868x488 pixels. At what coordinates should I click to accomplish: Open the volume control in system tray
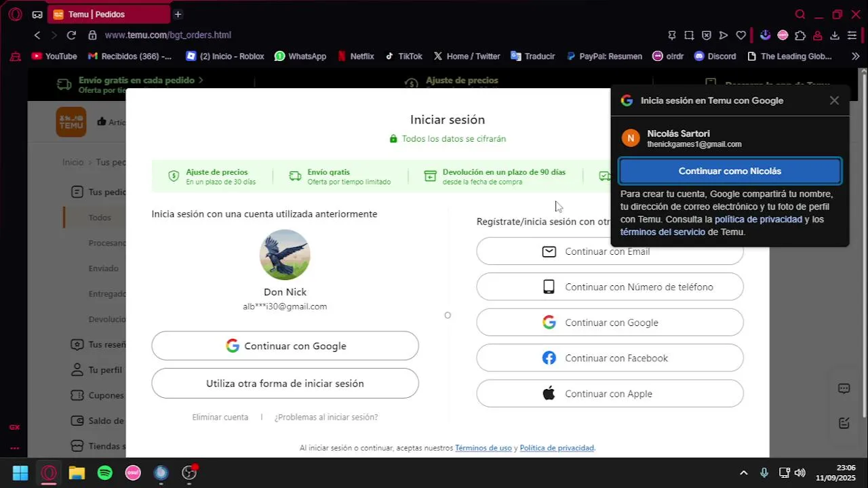click(800, 473)
